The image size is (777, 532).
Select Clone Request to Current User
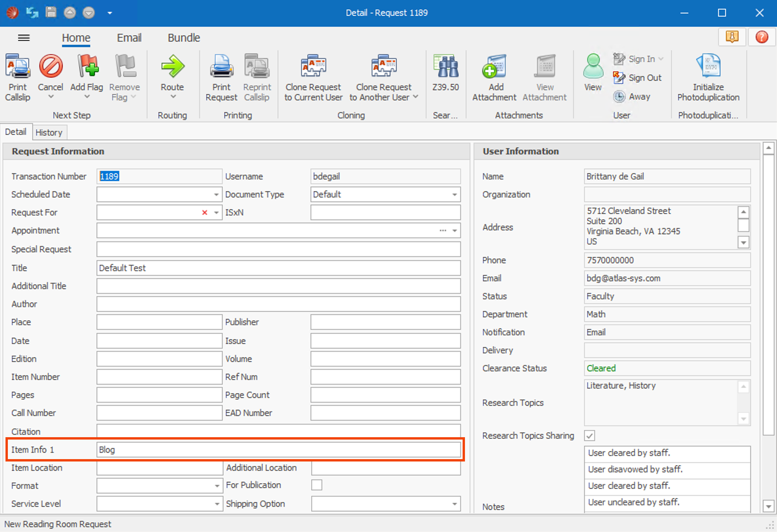tap(313, 76)
